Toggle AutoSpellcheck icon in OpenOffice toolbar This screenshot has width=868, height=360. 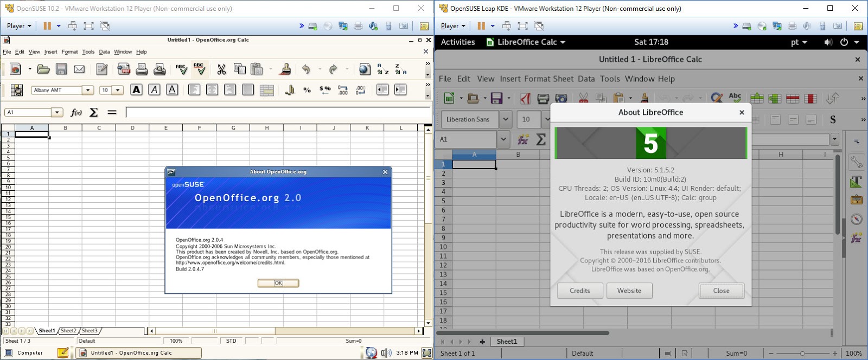click(x=199, y=69)
